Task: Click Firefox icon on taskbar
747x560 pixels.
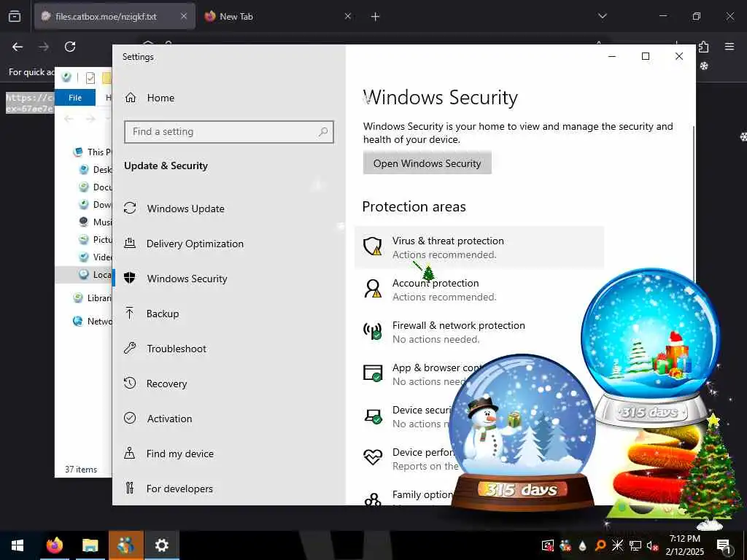Action: pyautogui.click(x=54, y=545)
